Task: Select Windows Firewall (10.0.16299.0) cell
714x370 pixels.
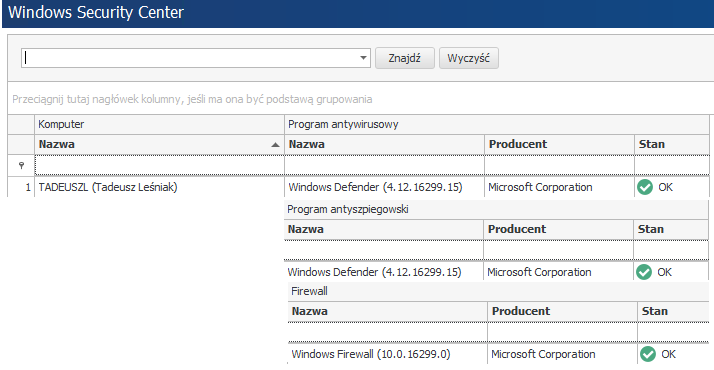Action: pos(388,354)
